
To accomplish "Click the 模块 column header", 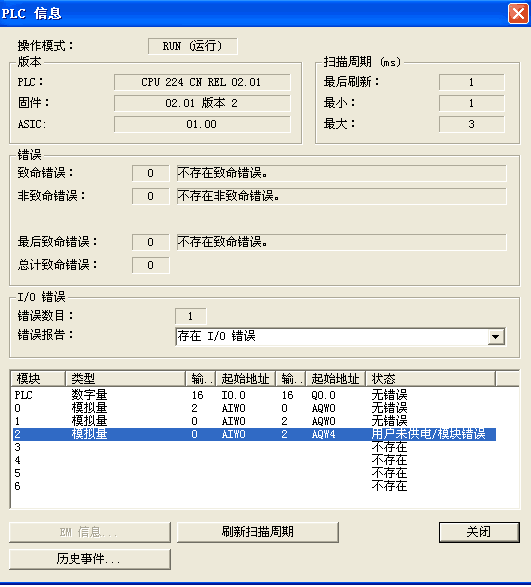I will [38, 378].
